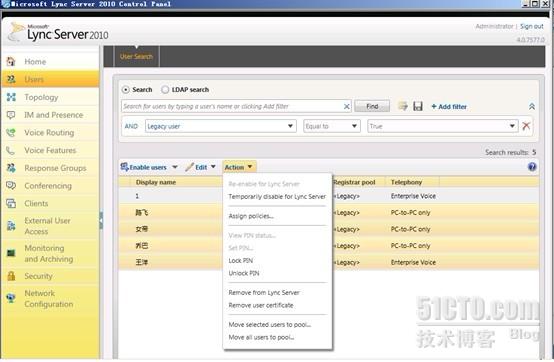
Task: Click the Monitoring and Archiving icon
Action: pos(11,253)
